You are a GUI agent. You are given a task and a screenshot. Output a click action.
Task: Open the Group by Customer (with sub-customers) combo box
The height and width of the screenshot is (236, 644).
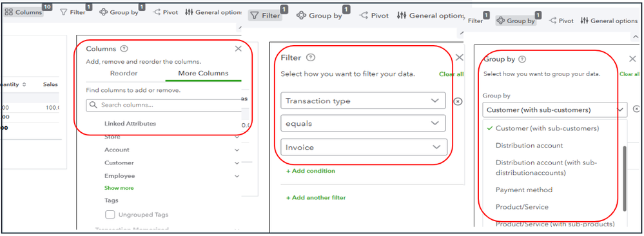pos(555,110)
